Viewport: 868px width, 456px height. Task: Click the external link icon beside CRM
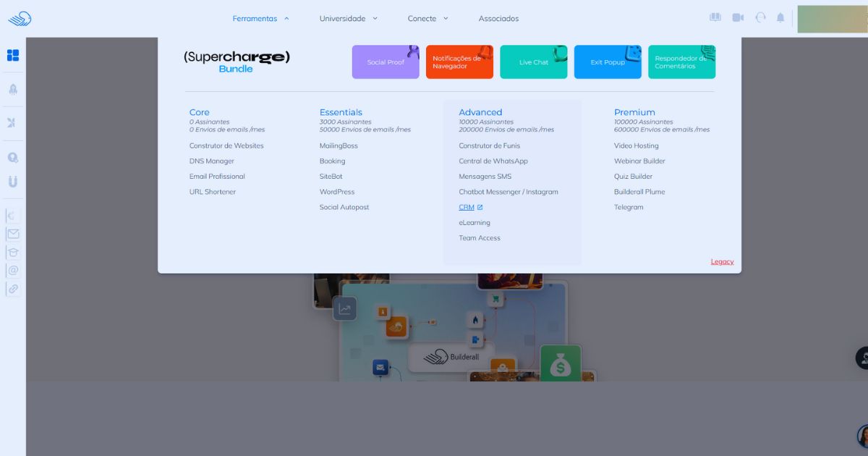coord(480,207)
